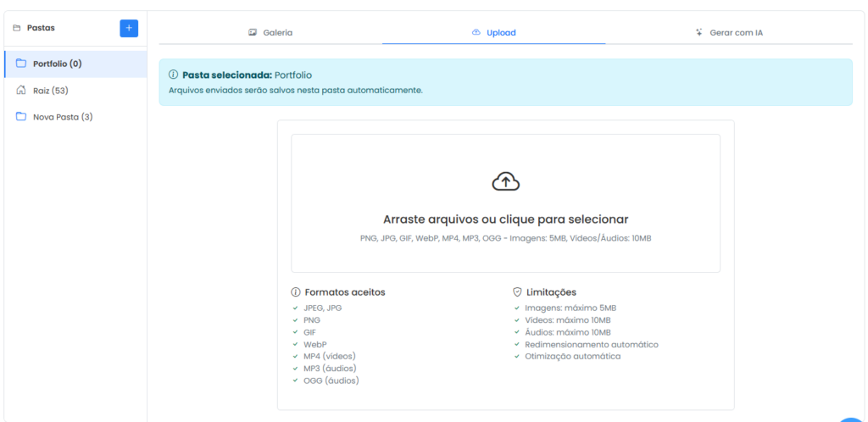
Task: Click the folder icon beside Nova Pasta
Action: [21, 117]
